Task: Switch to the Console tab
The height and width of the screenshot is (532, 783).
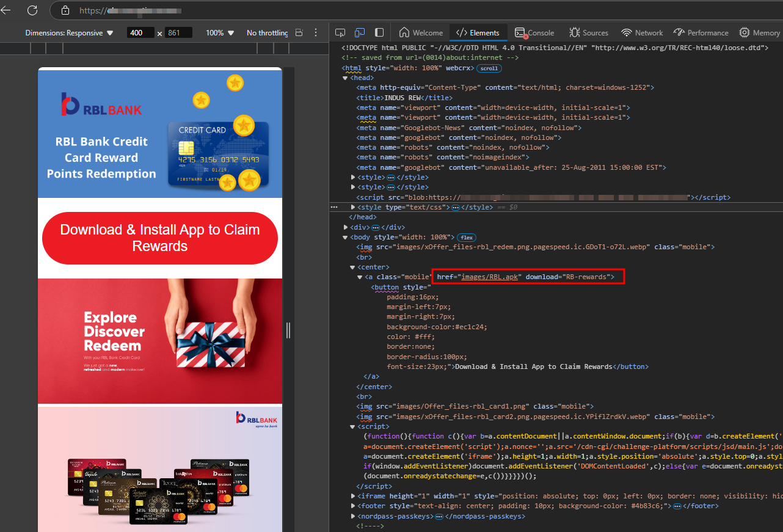Action: pyautogui.click(x=534, y=32)
